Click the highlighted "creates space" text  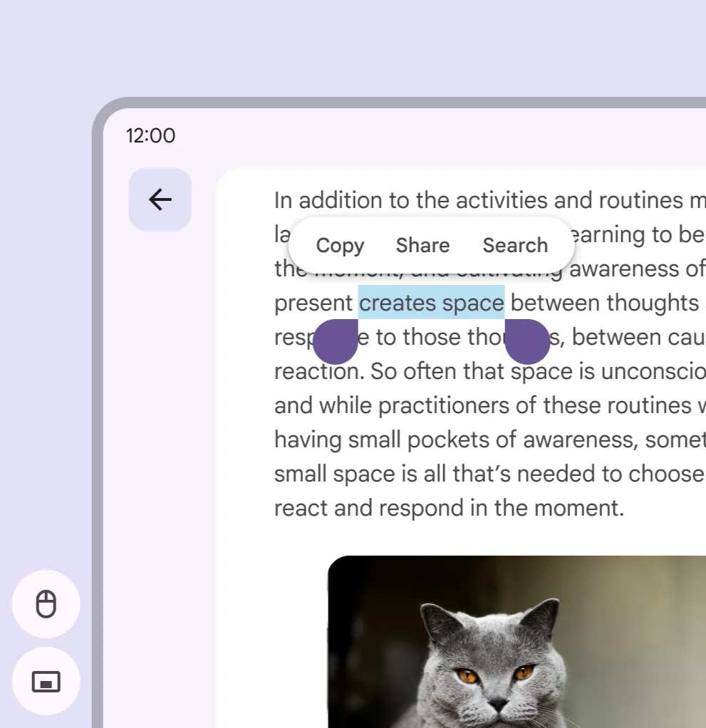point(431,303)
